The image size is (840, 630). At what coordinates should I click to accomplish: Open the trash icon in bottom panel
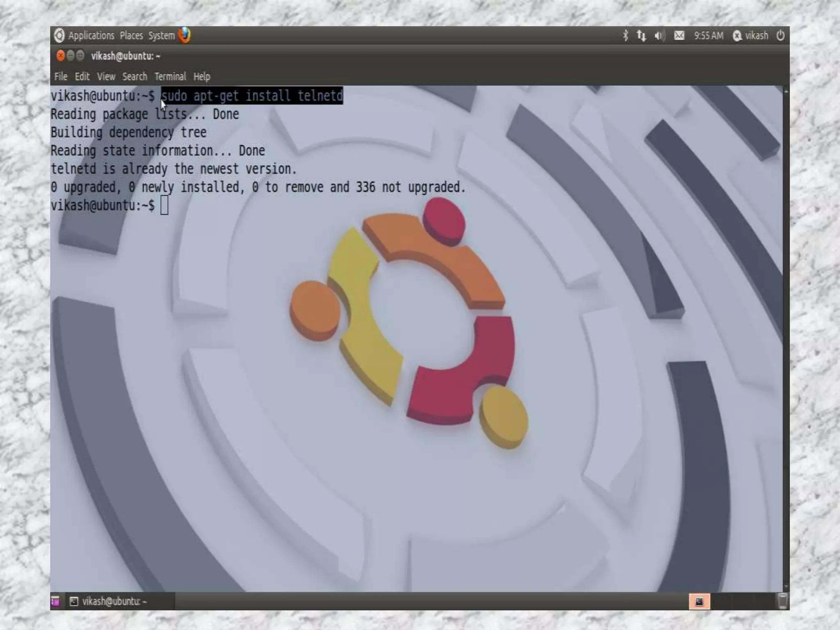tap(782, 601)
